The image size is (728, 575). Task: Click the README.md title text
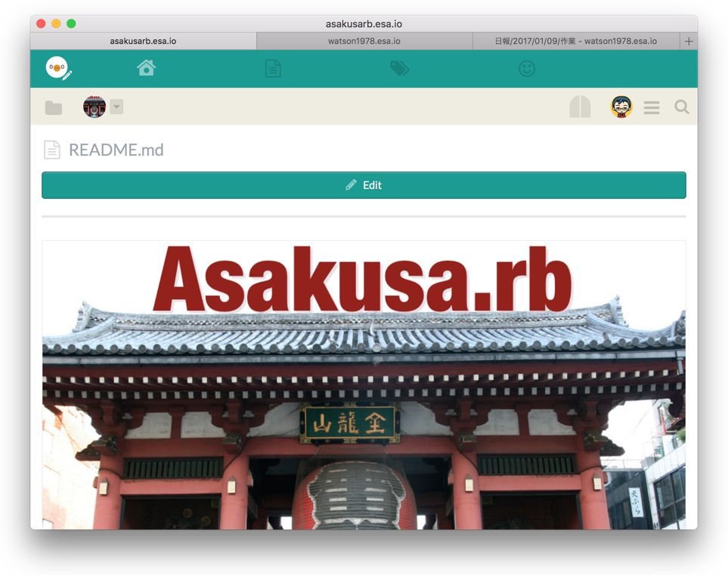pyautogui.click(x=116, y=150)
